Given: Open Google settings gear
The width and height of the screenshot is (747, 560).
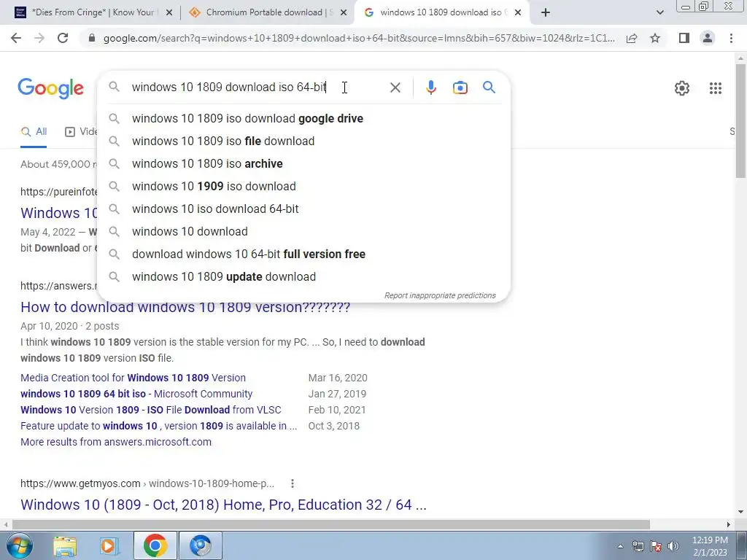Looking at the screenshot, I should pyautogui.click(x=682, y=88).
